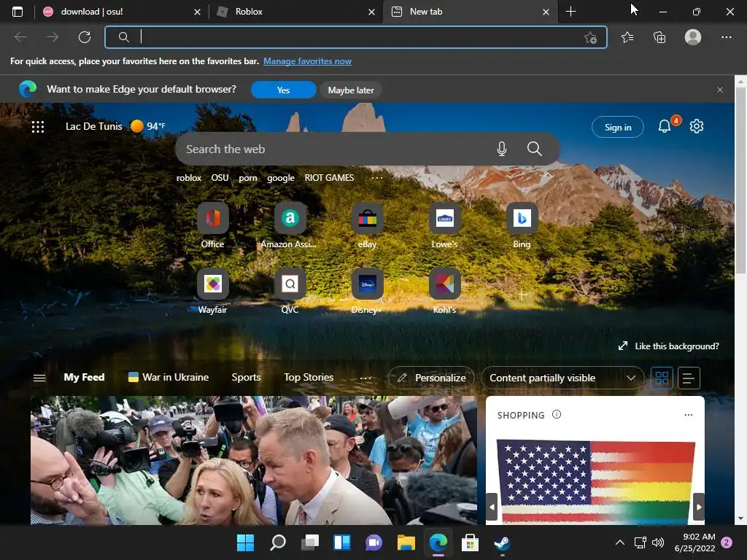Click the Manage favorites now link
Image resolution: width=747 pixels, height=560 pixels.
pos(307,61)
